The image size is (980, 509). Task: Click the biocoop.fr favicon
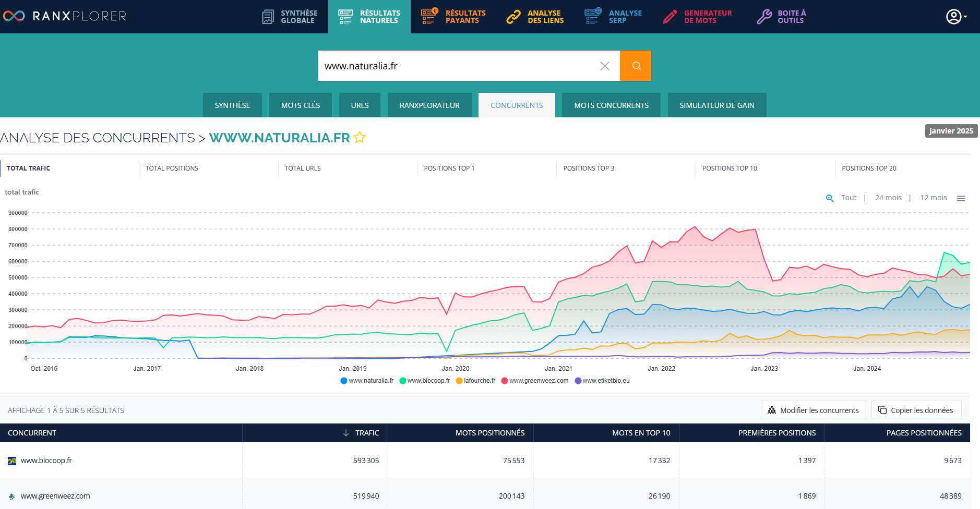click(x=12, y=461)
